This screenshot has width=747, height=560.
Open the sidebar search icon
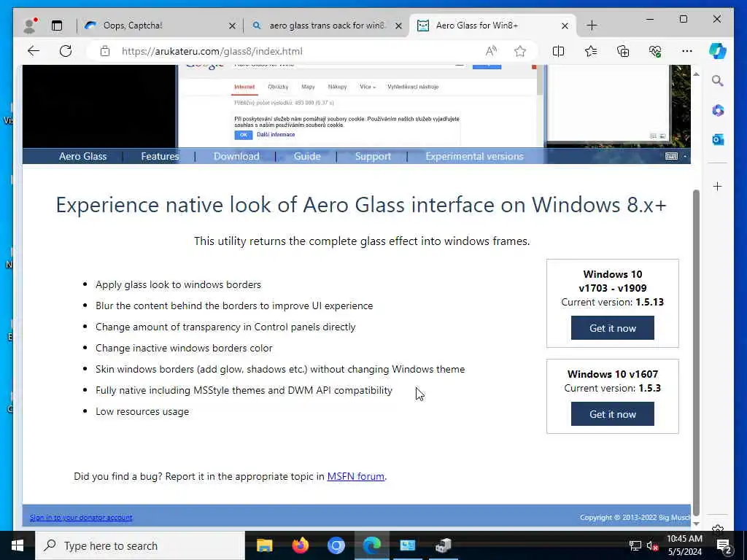coord(718,81)
